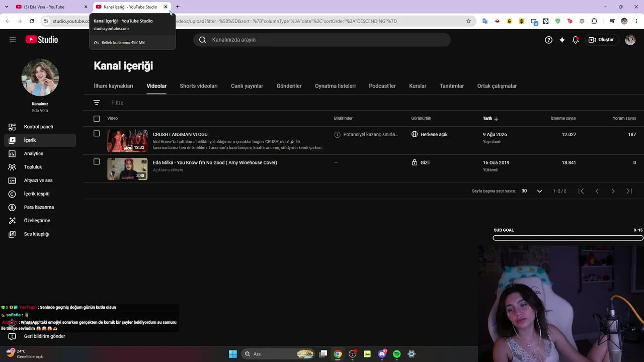Jump to last page of results

(x=629, y=191)
